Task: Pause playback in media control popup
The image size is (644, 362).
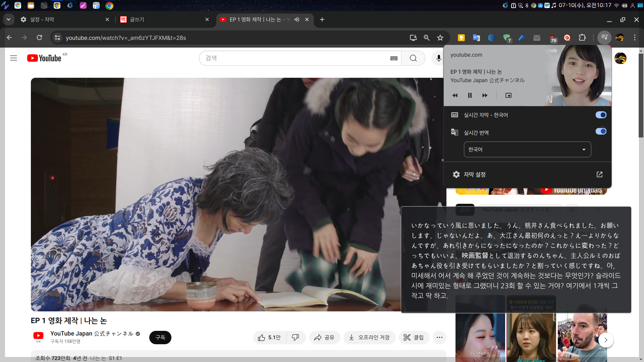Action: [x=470, y=96]
